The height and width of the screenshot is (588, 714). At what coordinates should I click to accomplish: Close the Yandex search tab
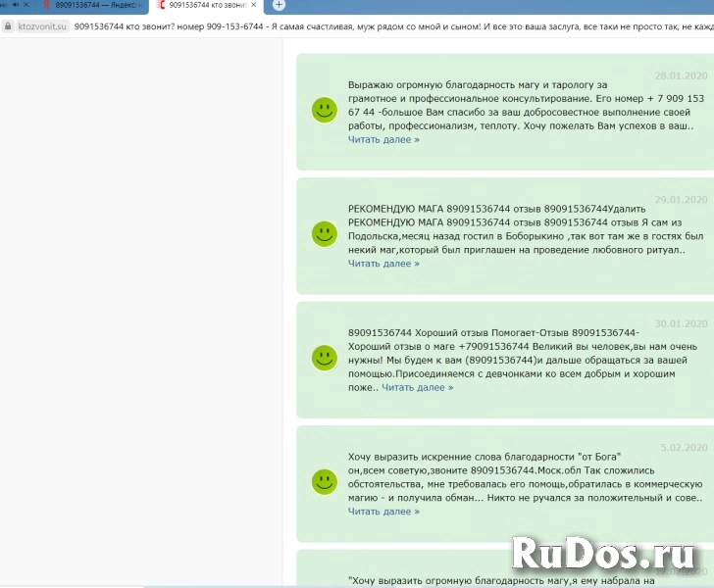pyautogui.click(x=142, y=6)
